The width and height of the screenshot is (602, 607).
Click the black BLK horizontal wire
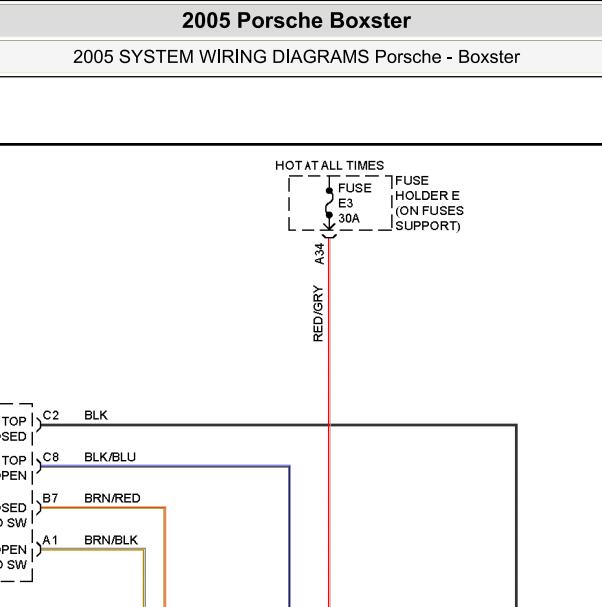pos(279,425)
